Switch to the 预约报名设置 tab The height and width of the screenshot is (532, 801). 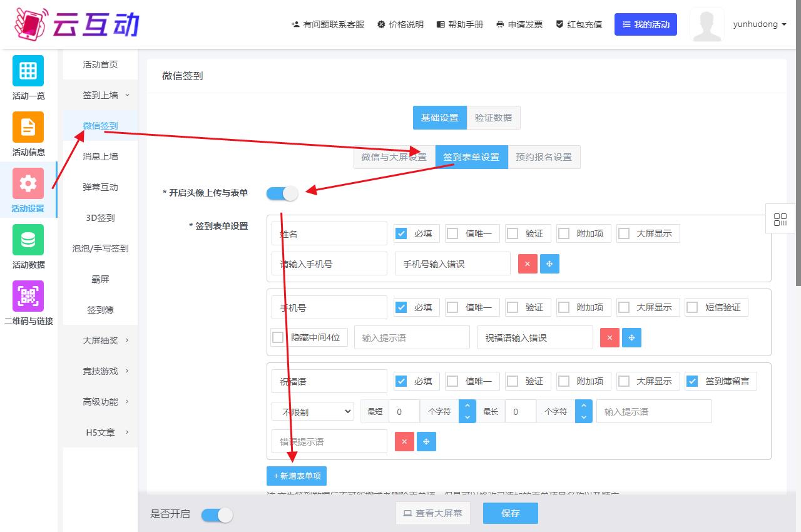(544, 157)
